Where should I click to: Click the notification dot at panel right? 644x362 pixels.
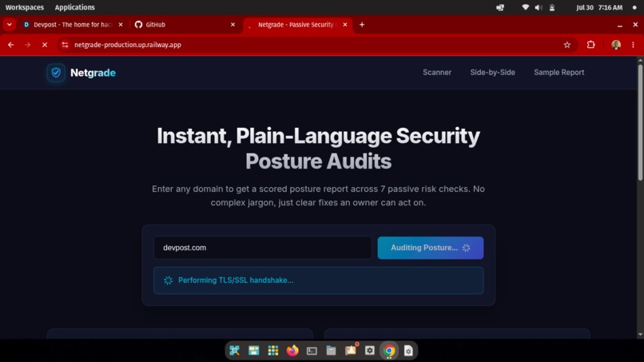pyautogui.click(x=634, y=7)
